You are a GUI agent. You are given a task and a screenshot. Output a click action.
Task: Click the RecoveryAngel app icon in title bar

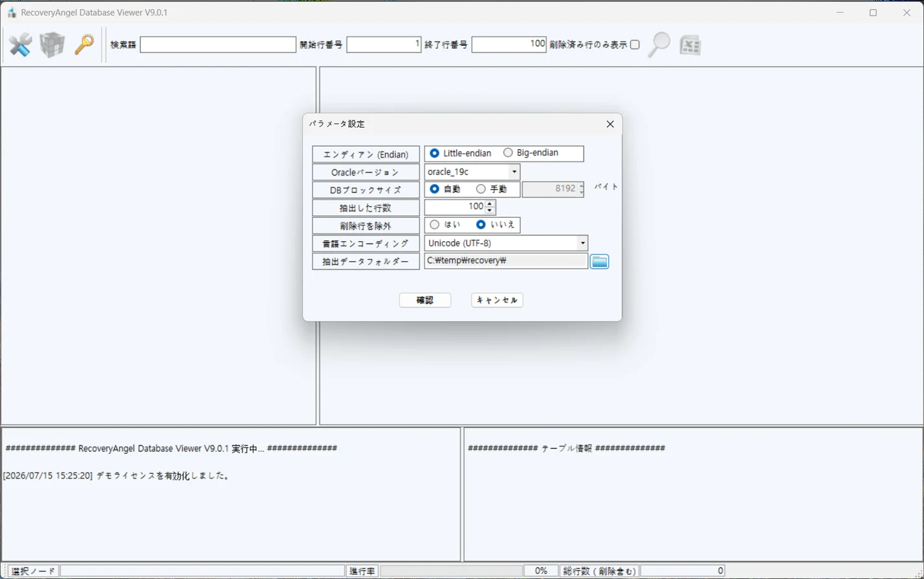click(x=11, y=12)
